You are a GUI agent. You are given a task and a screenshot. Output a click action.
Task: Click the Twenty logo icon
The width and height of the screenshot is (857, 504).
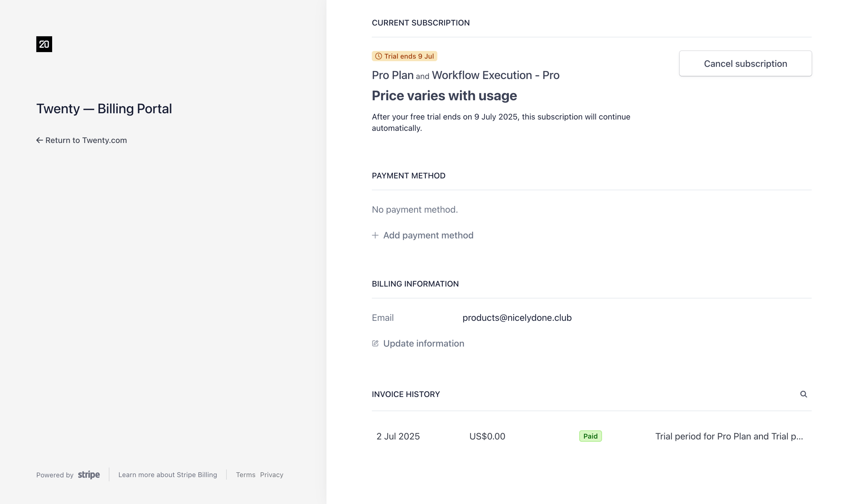click(44, 44)
